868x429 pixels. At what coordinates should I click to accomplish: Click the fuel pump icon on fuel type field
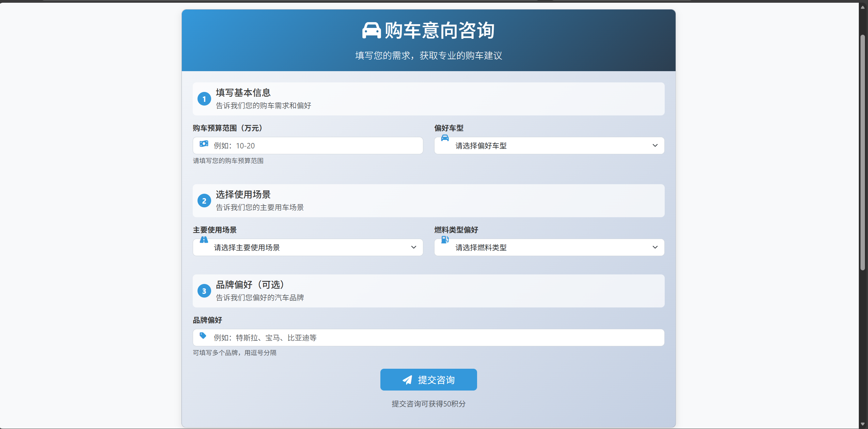445,240
